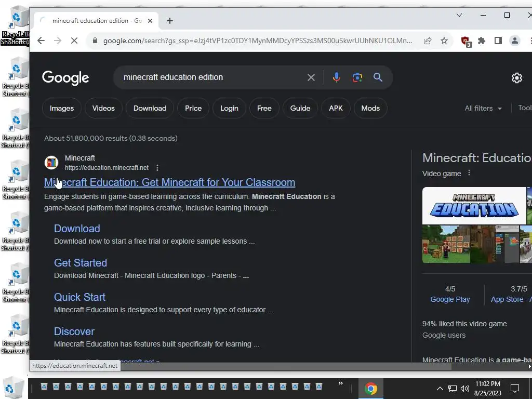Bookmark this page with the star
The height and width of the screenshot is (399, 532).
pos(444,41)
